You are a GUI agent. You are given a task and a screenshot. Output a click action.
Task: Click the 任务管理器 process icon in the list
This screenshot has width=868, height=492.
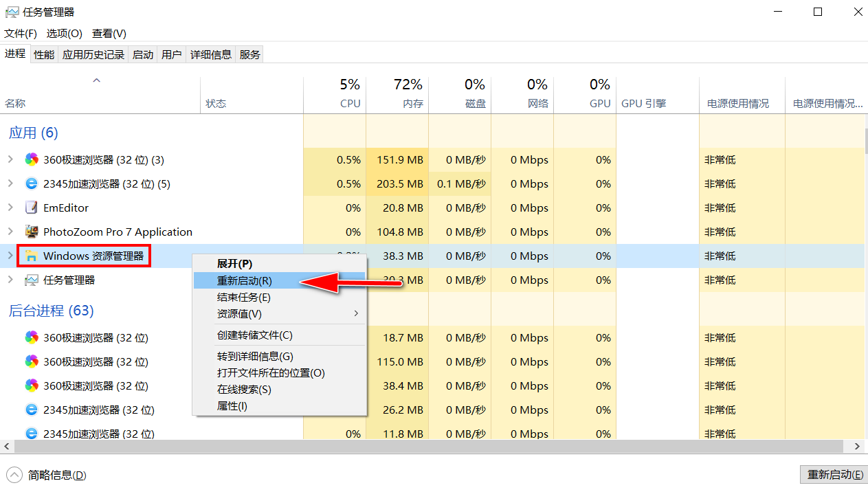click(x=32, y=280)
